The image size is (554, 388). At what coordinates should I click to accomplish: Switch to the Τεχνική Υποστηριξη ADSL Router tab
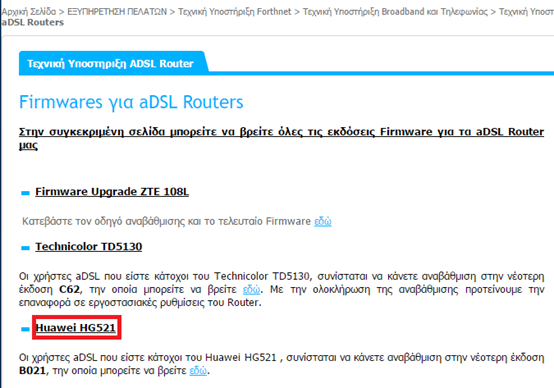110,64
